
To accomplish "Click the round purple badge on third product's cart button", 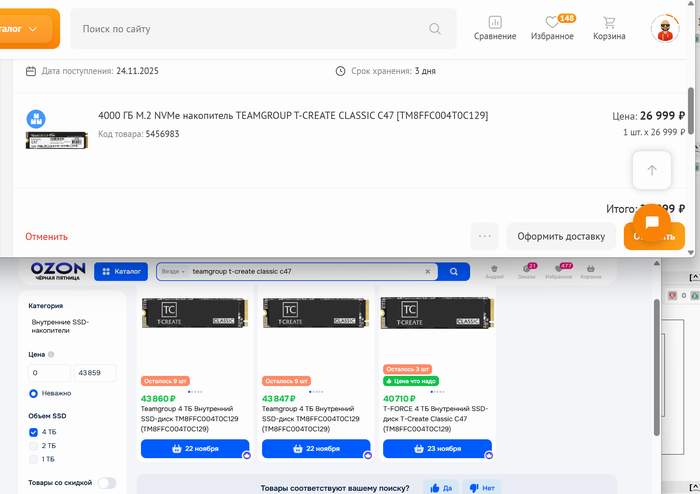I will pos(489,455).
